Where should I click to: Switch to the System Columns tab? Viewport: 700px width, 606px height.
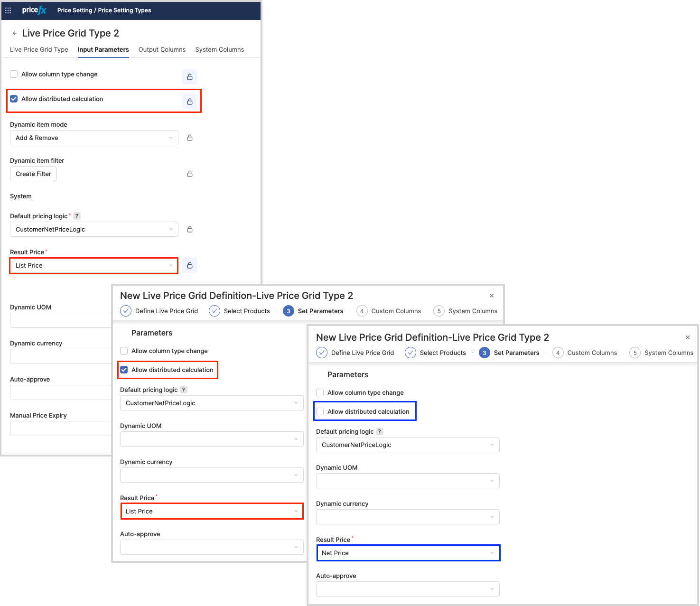[x=219, y=49]
